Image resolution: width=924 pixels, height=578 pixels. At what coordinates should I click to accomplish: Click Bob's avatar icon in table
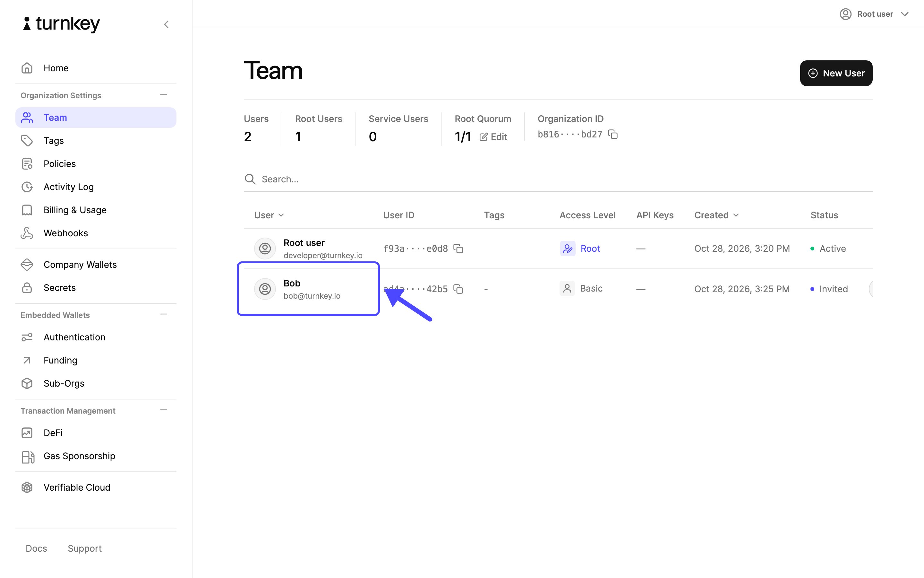(x=265, y=289)
